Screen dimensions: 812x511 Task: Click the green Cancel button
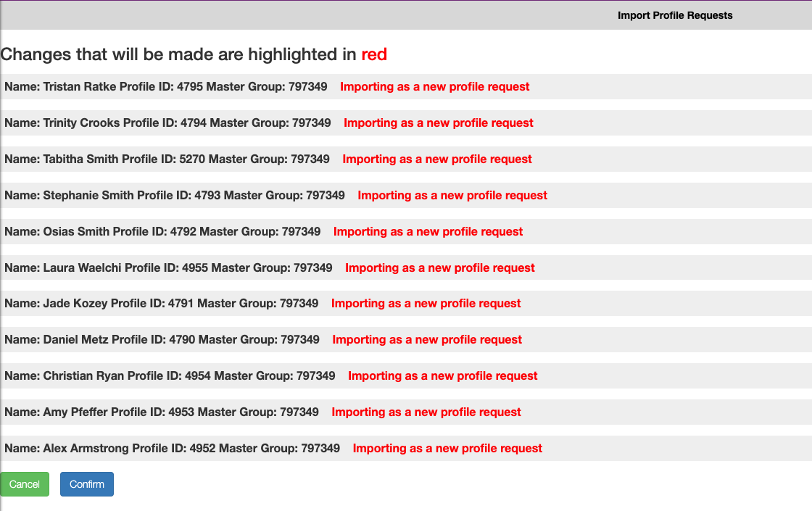coord(25,484)
